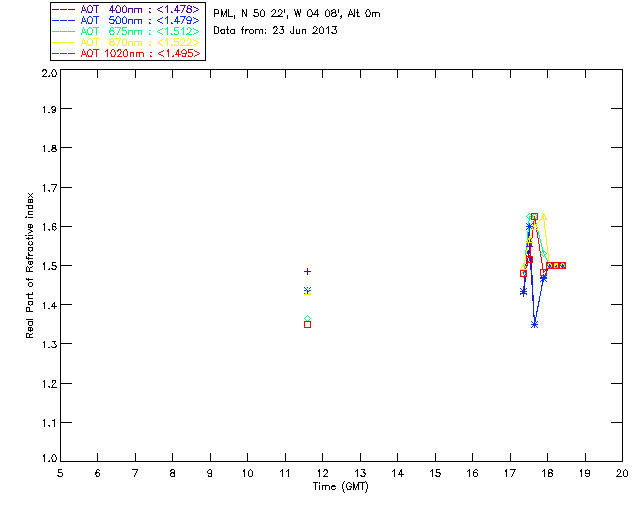Click y-axis tick label '1.1'
The image size is (640, 512).
coord(49,423)
